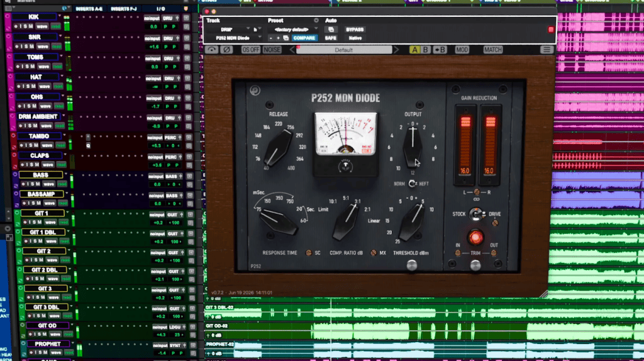644x361 pixels.
Task: Select preset slot B
Action: coord(426,50)
